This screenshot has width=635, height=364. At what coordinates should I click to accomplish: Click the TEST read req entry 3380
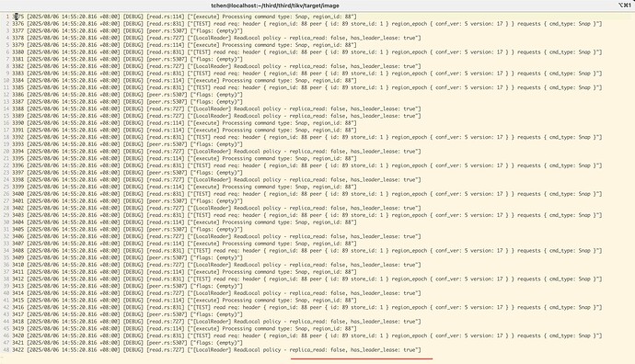click(307, 52)
